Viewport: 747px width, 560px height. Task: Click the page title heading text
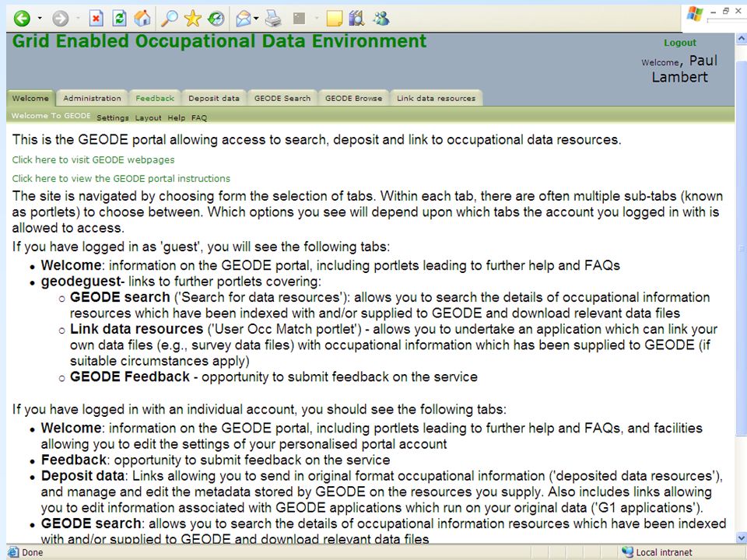pyautogui.click(x=219, y=41)
